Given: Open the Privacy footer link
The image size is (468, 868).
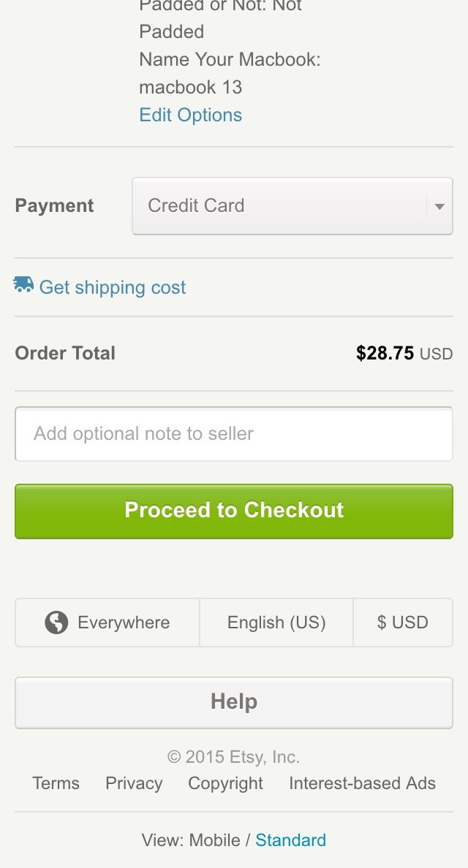Looking at the screenshot, I should point(134,783).
